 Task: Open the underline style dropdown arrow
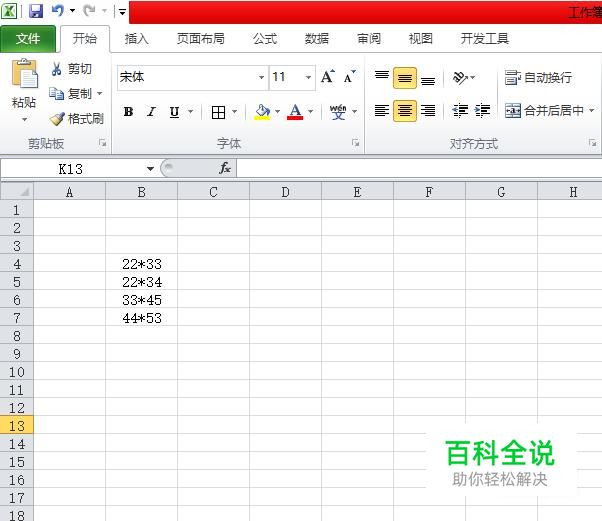coord(190,112)
